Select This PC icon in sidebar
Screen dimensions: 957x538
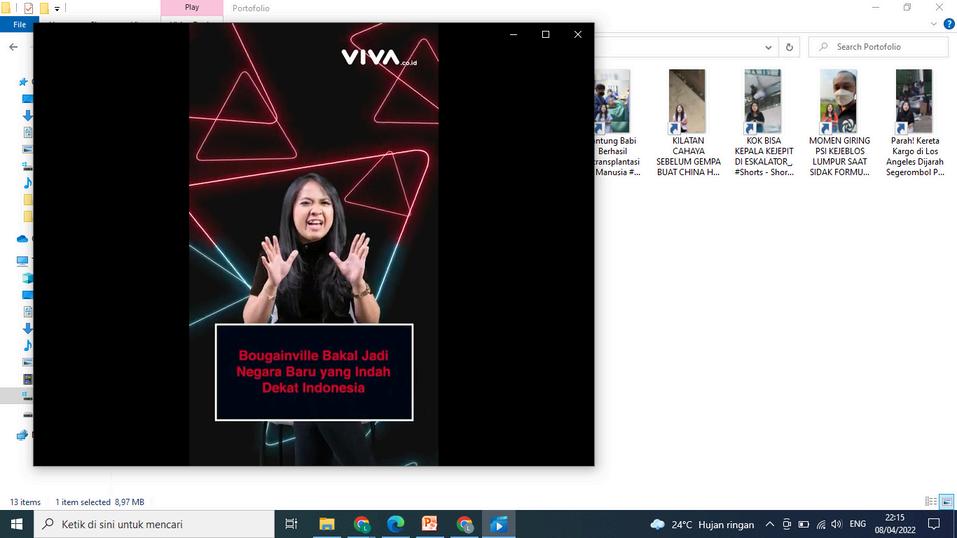[23, 261]
